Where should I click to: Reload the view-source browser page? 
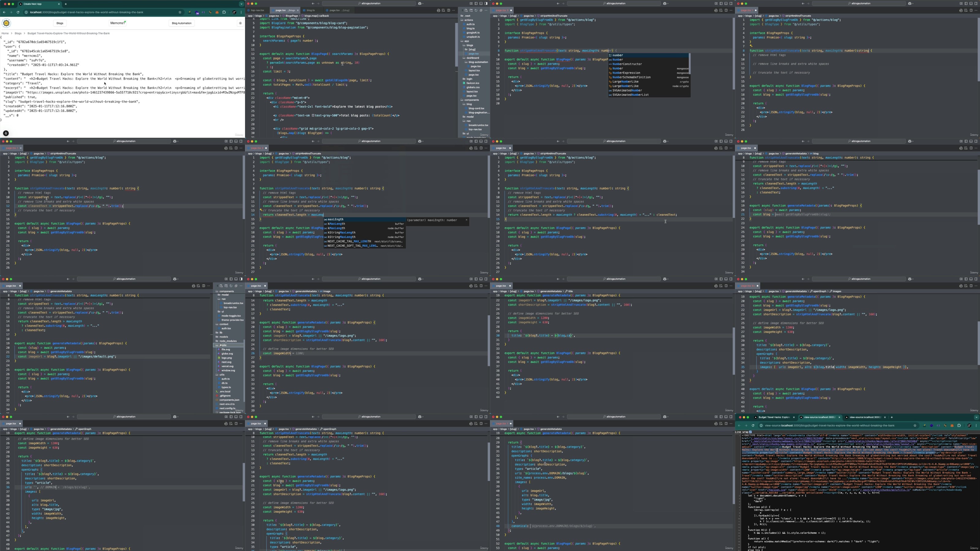click(753, 425)
